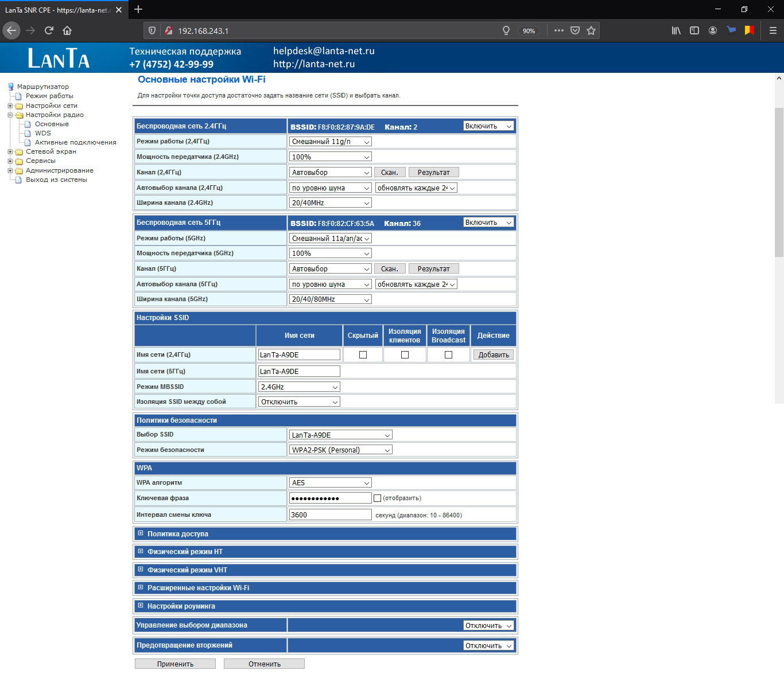Screen dimensions: 784x682
Task: Click the insecure connection padlock icon
Action: 168,30
